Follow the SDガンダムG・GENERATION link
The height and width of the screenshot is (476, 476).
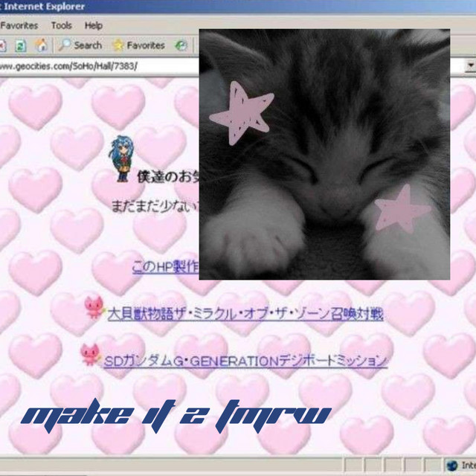click(245, 361)
